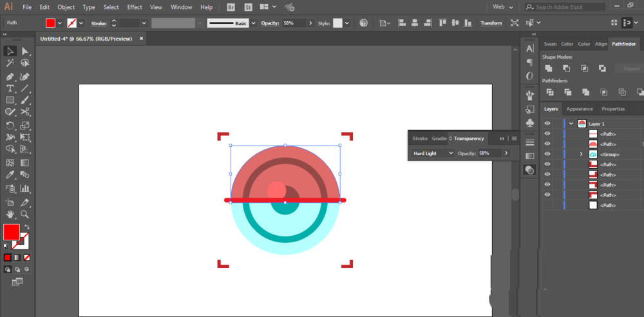Screen dimensions: 644x317
Task: Toggle visibility of the Group sublayer
Action: [x=547, y=154]
